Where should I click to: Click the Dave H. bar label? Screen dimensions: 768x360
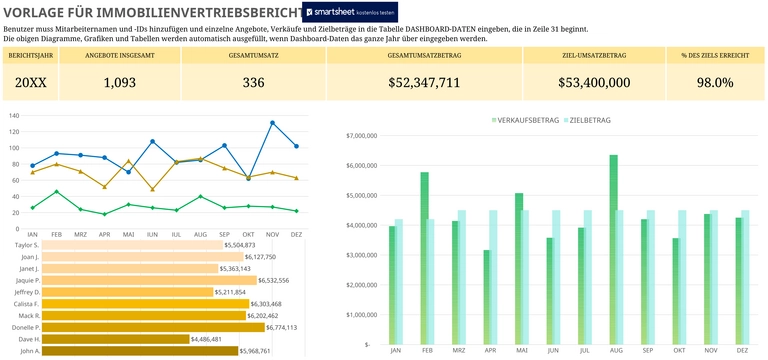30,339
